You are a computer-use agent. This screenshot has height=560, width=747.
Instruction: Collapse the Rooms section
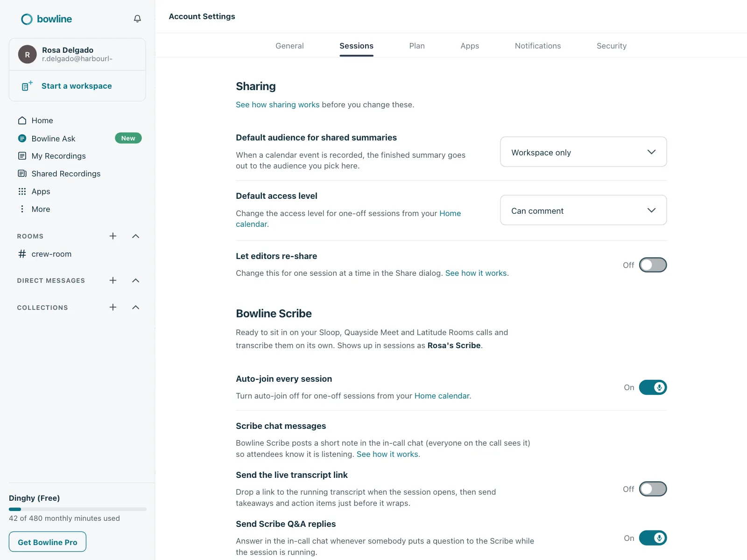coord(136,236)
